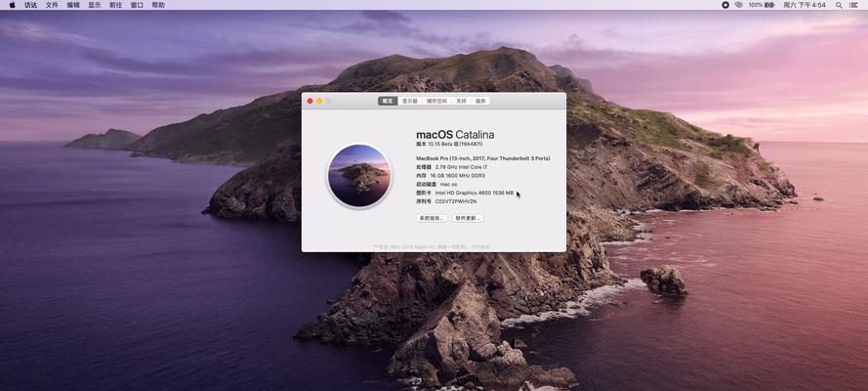Click the macOS Catalina round logo image
Screen dimensions: 868x391
coord(359,176)
